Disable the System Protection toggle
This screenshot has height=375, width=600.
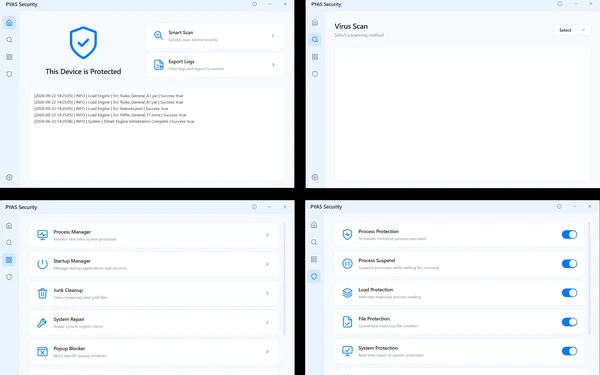pyautogui.click(x=569, y=351)
